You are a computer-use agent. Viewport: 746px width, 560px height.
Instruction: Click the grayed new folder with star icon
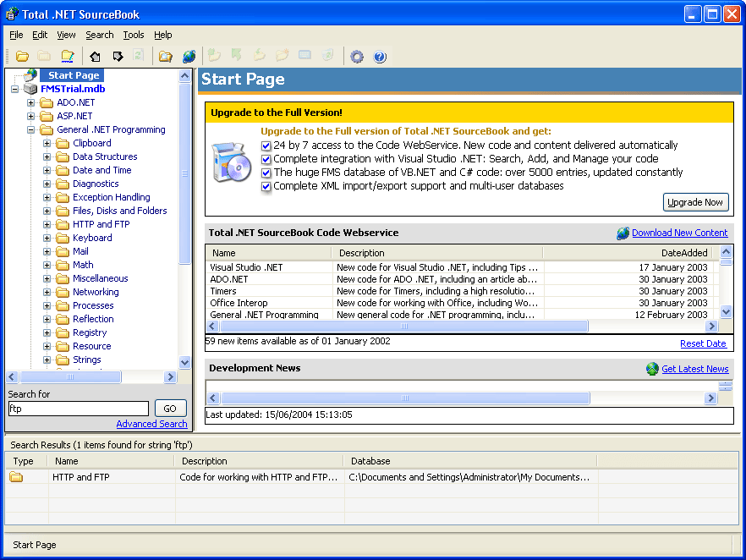[x=282, y=55]
